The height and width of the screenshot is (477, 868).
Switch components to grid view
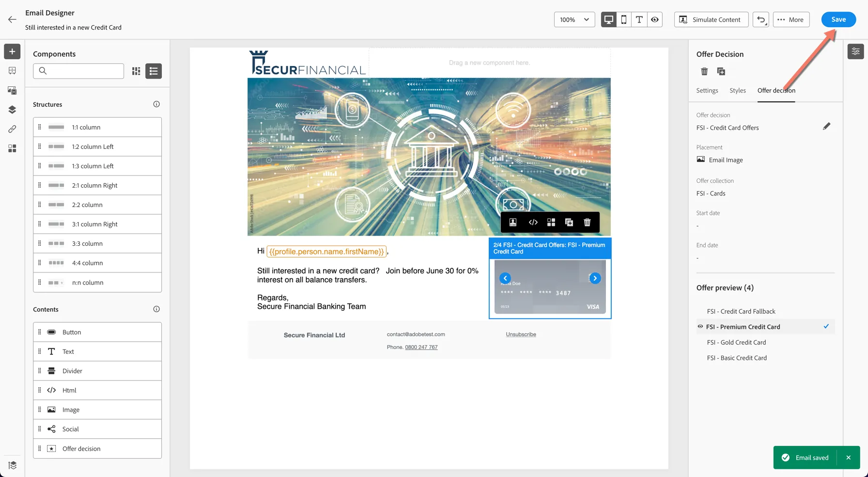pos(136,71)
